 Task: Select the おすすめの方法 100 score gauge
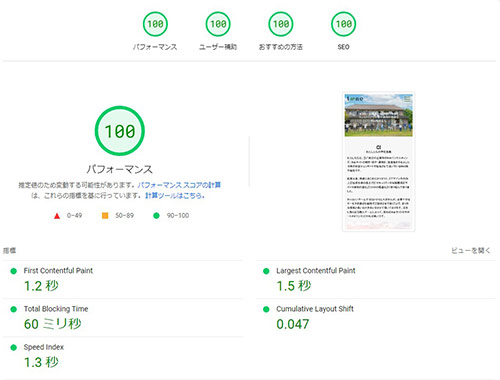[281, 24]
